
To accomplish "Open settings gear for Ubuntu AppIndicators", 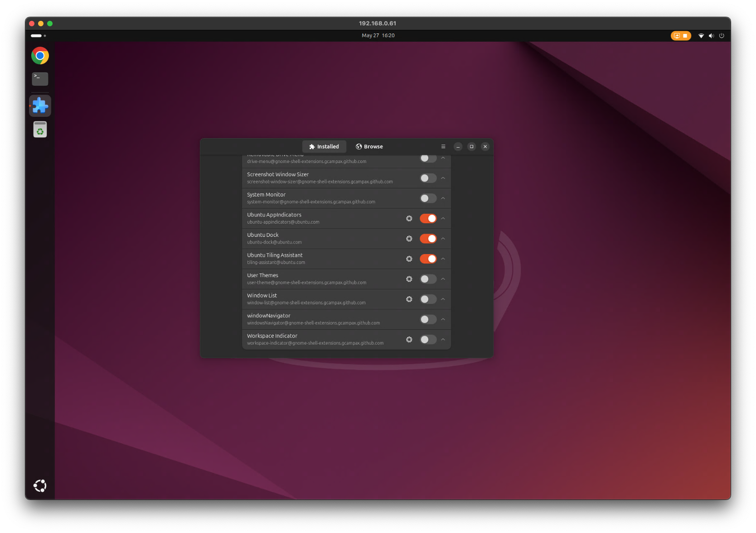I will pos(409,219).
